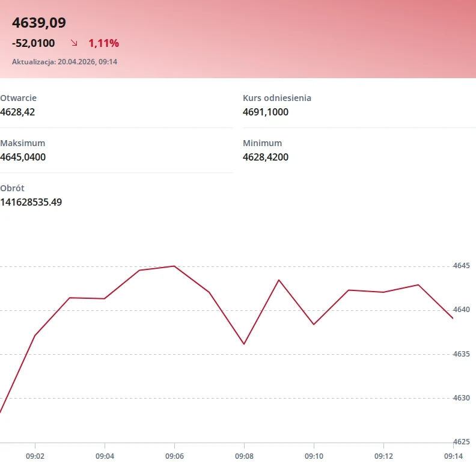Click the 09:04 time axis label
476x475 pixels.
point(105,456)
